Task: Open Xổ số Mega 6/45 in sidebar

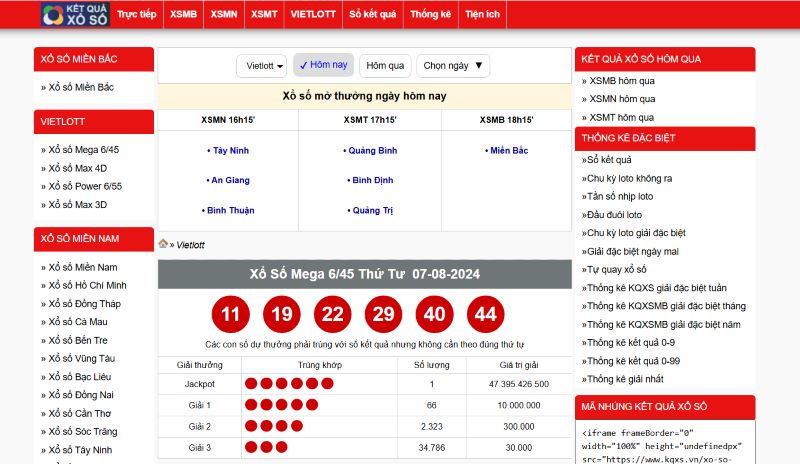Action: pos(84,149)
